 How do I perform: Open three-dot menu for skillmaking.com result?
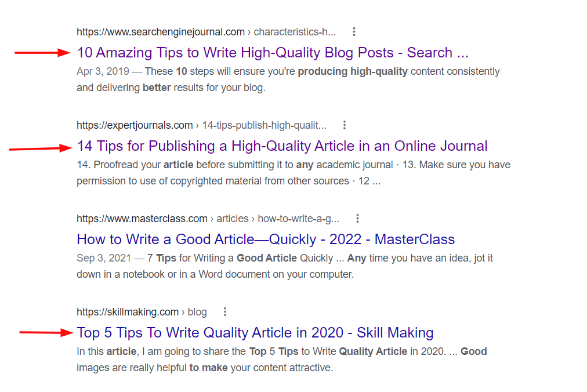[x=225, y=311]
